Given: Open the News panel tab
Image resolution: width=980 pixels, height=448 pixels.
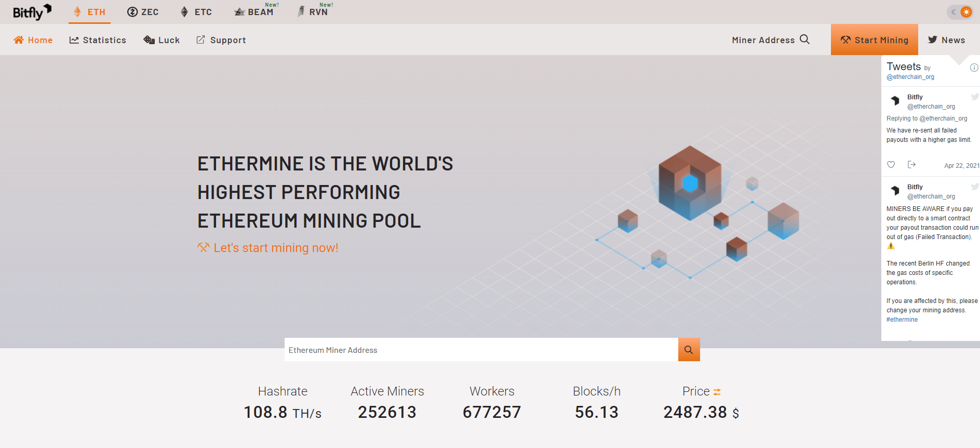Looking at the screenshot, I should click(x=946, y=40).
